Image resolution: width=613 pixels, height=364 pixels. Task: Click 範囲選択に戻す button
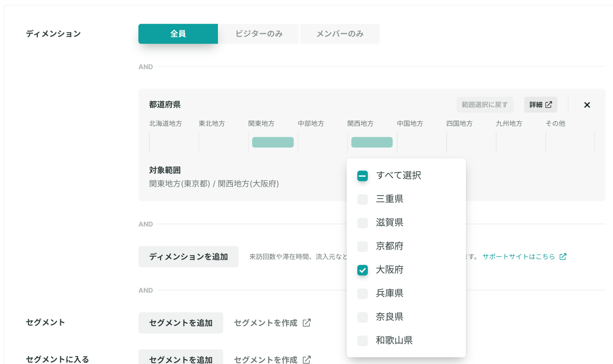point(485,105)
